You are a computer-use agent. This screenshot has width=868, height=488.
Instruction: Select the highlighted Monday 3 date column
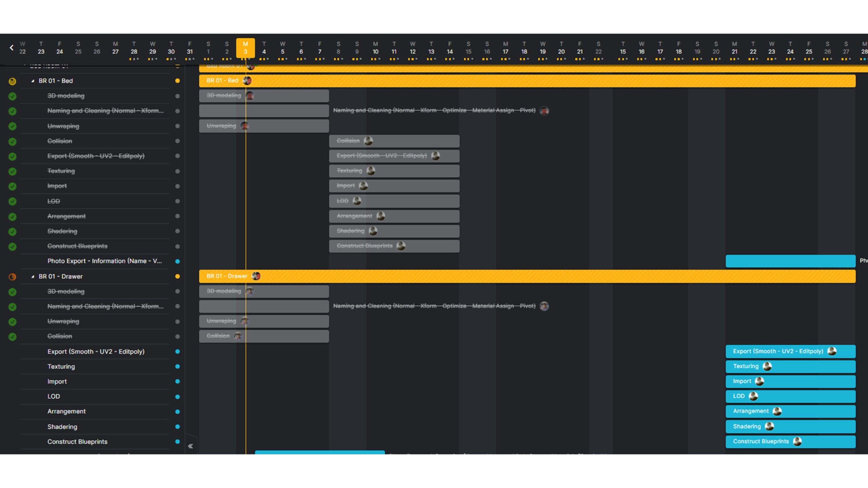(x=245, y=48)
